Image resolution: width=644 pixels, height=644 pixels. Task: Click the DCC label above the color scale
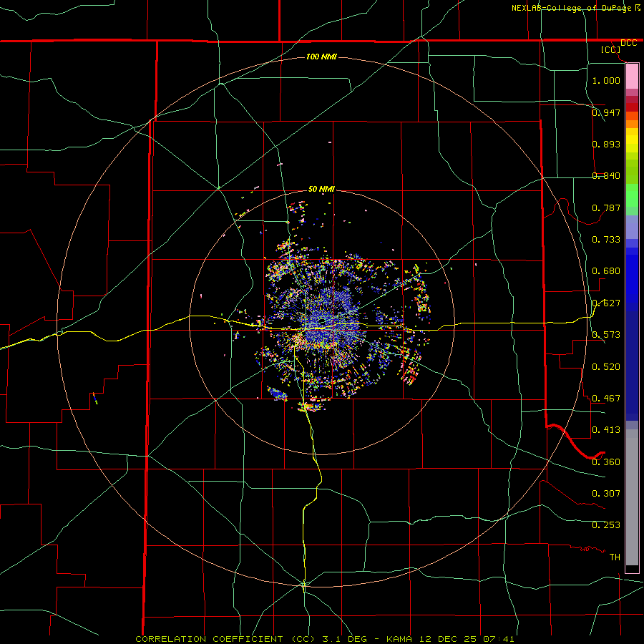pyautogui.click(x=629, y=43)
